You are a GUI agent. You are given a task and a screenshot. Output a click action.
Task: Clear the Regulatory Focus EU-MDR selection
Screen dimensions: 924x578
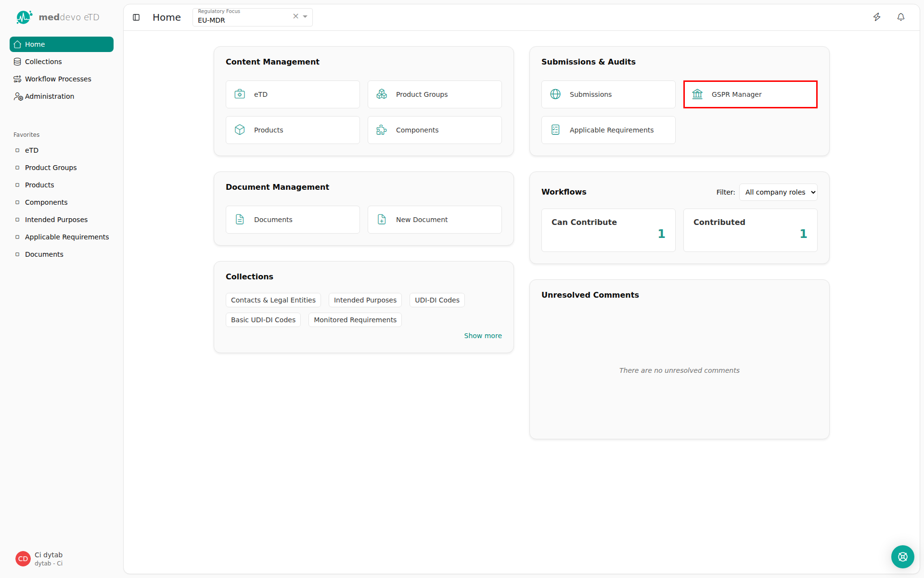pyautogui.click(x=295, y=16)
